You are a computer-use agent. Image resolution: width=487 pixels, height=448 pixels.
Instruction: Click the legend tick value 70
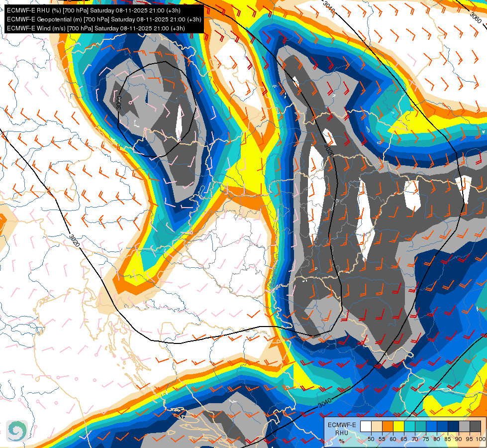tap(415, 439)
